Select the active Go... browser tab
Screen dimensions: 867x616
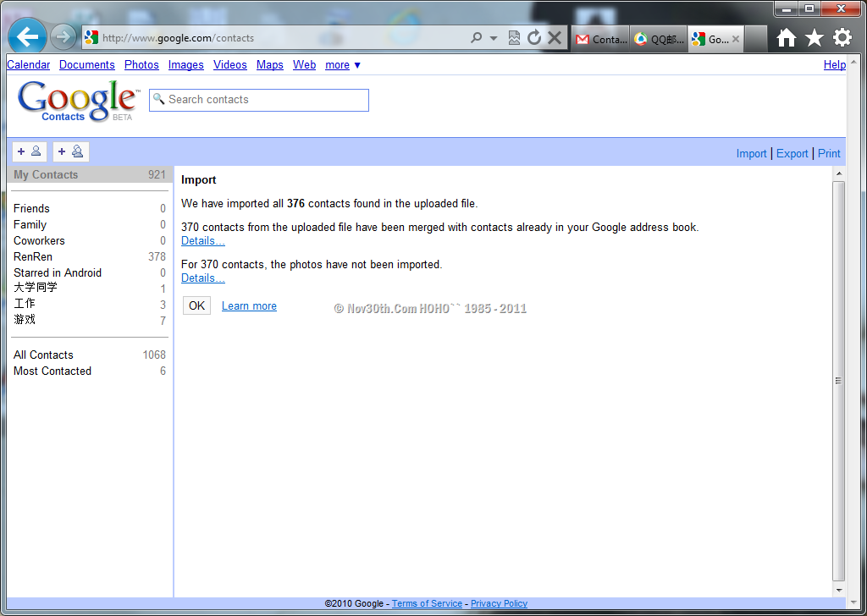point(716,39)
